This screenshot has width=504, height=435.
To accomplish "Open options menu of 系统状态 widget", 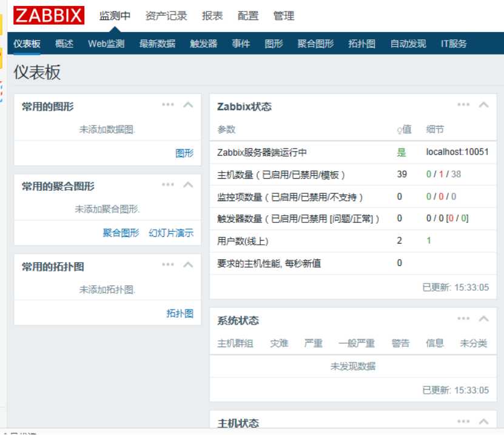I will tap(463, 319).
